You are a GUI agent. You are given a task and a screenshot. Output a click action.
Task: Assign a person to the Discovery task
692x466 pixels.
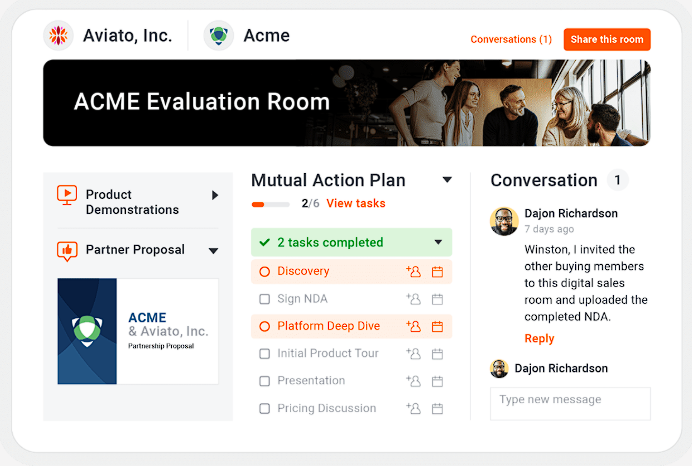click(413, 271)
